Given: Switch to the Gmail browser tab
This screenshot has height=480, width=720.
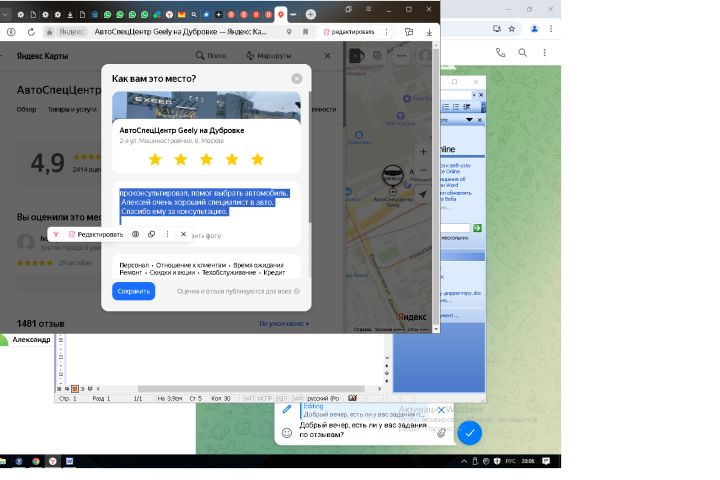Looking at the screenshot, I should pyautogui.click(x=182, y=15).
